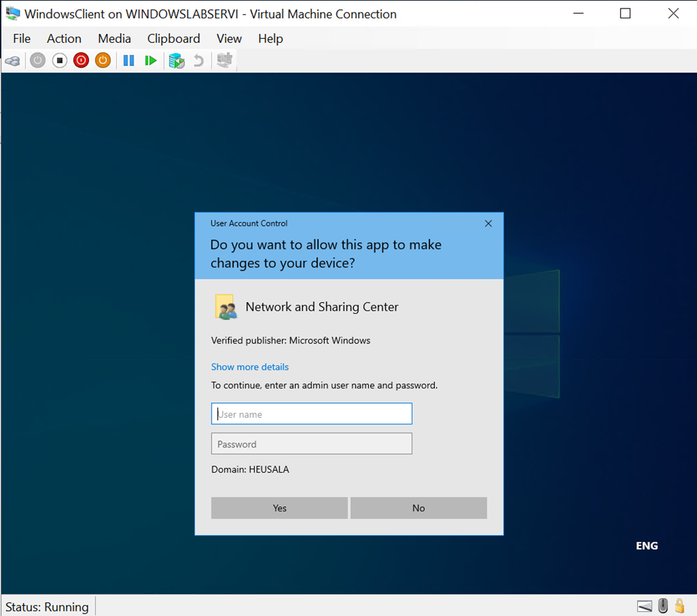
Task: Click the mouse capture icon in the status bar
Action: tap(663, 605)
